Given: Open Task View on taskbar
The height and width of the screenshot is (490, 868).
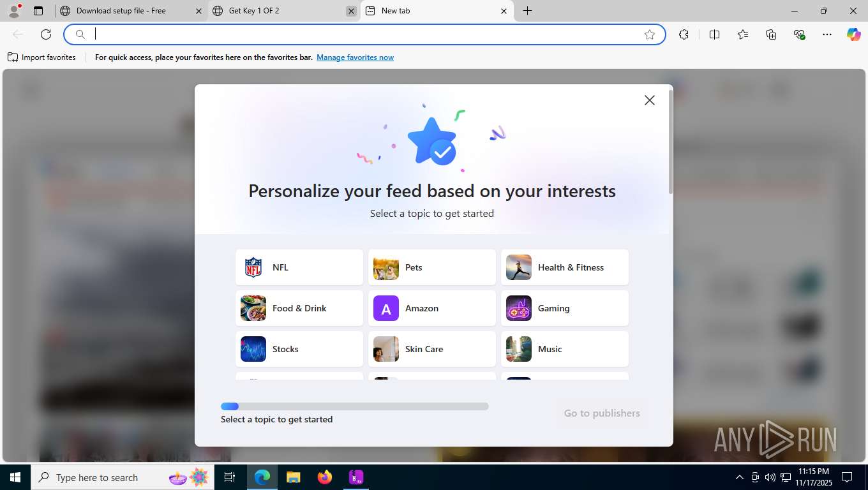Looking at the screenshot, I should click(230, 477).
